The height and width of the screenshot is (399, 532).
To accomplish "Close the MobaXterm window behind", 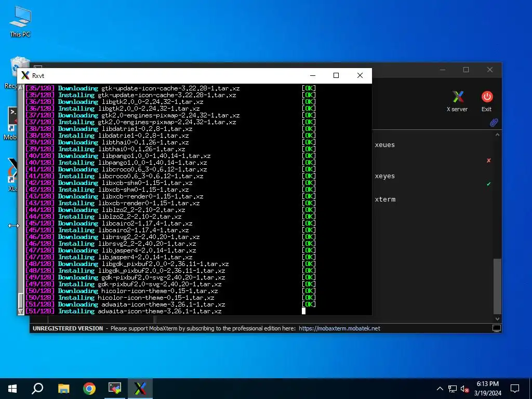I will coord(489,70).
